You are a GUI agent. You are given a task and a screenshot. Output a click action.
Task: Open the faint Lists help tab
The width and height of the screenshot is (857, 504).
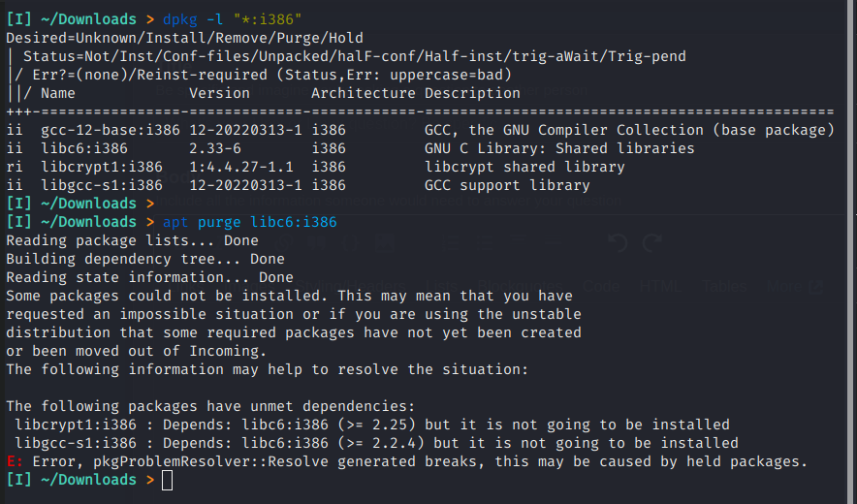pos(442,287)
